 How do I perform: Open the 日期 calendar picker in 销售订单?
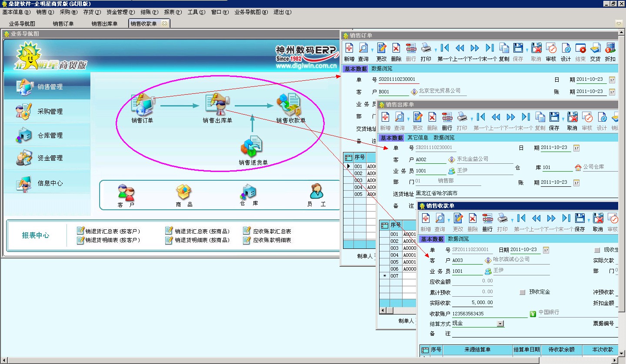(612, 80)
